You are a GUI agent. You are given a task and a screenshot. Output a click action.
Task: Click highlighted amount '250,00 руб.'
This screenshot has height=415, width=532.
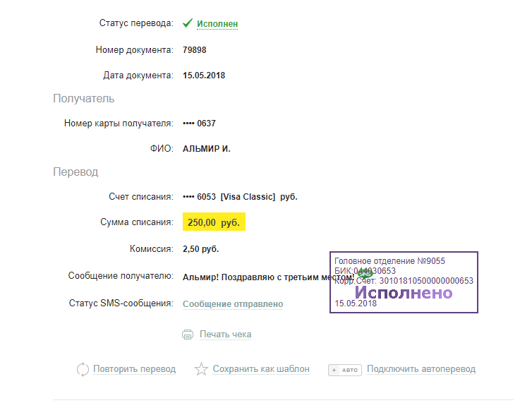coord(214,222)
